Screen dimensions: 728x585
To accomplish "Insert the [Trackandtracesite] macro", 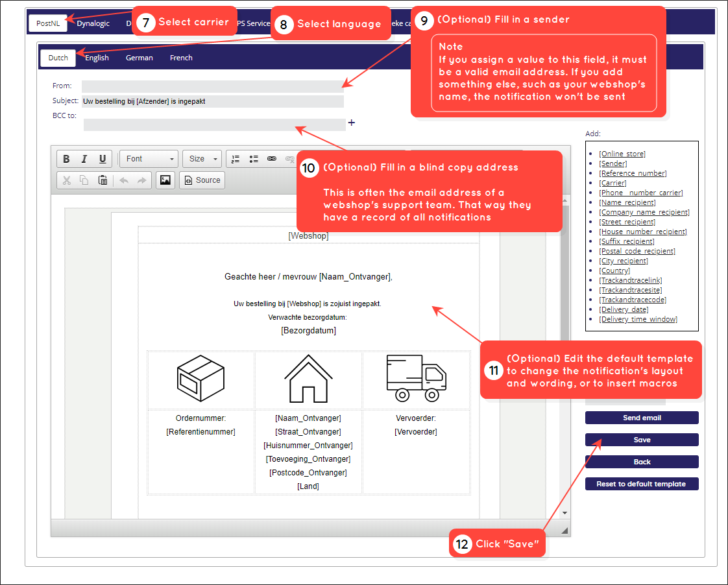I will [631, 290].
